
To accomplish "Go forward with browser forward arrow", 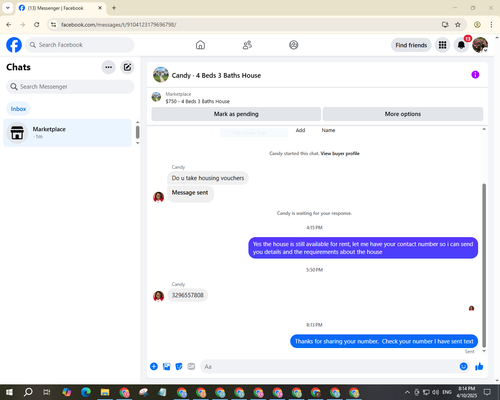I will (23, 25).
